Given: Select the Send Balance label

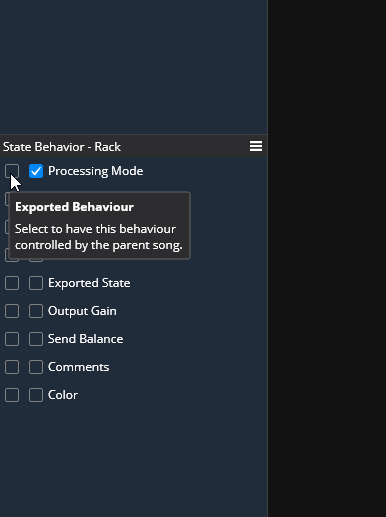Looking at the screenshot, I should click(86, 339).
